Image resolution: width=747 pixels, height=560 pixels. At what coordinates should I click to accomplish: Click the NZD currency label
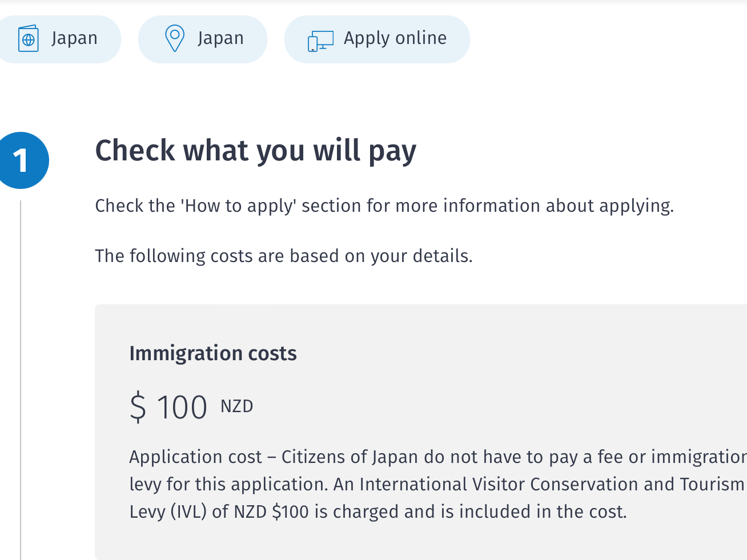tap(236, 406)
